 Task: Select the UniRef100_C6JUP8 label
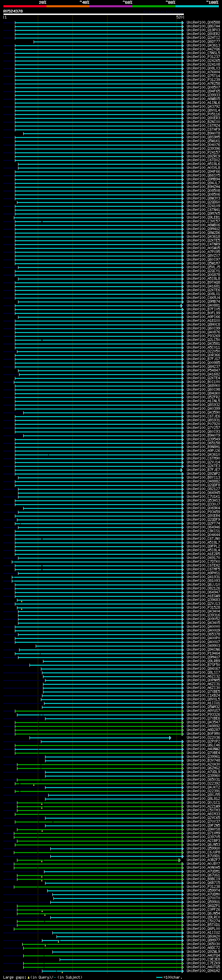pos(203,852)
